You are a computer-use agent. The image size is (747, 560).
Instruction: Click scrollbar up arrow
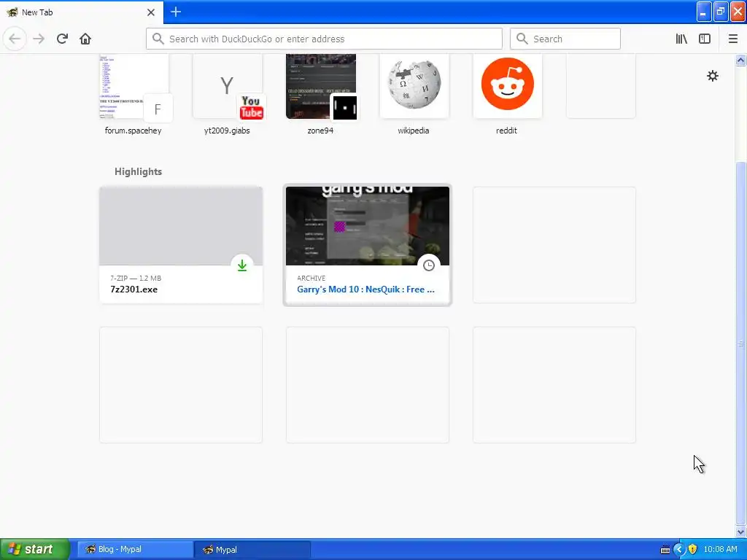coord(741,60)
